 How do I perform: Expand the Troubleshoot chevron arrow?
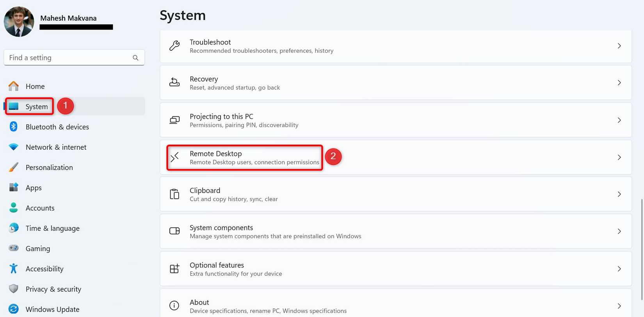pos(619,46)
